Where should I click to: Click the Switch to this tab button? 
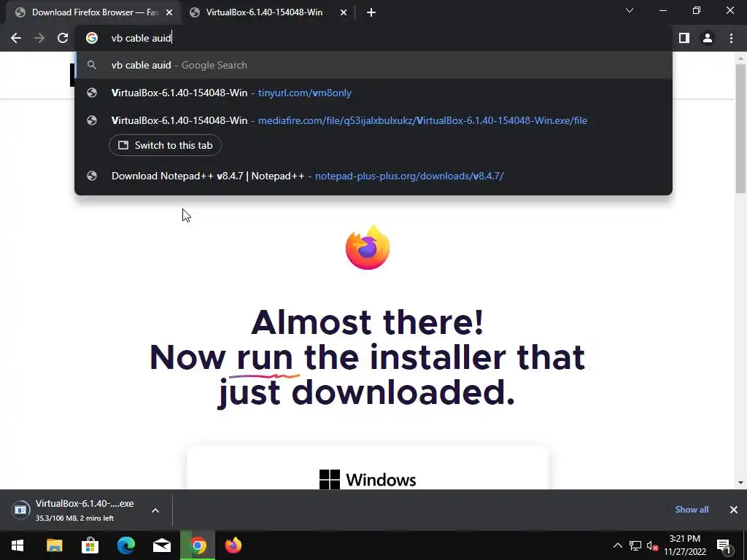(x=166, y=145)
